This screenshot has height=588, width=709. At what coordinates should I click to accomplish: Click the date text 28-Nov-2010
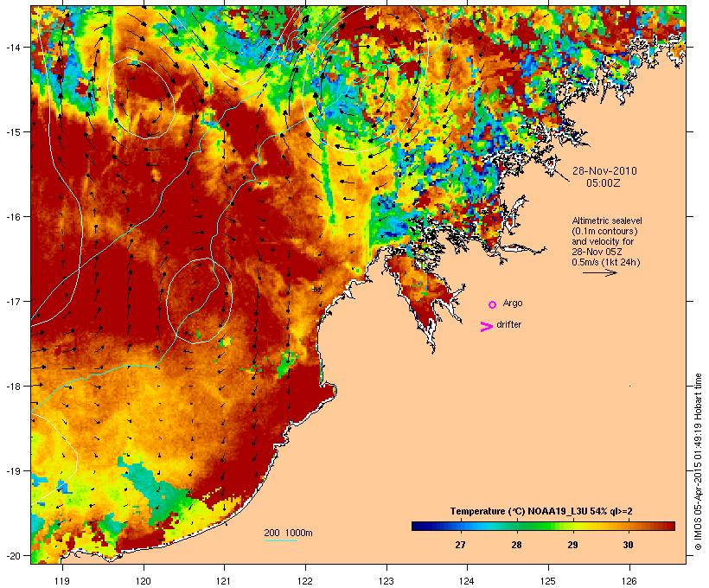[604, 171]
